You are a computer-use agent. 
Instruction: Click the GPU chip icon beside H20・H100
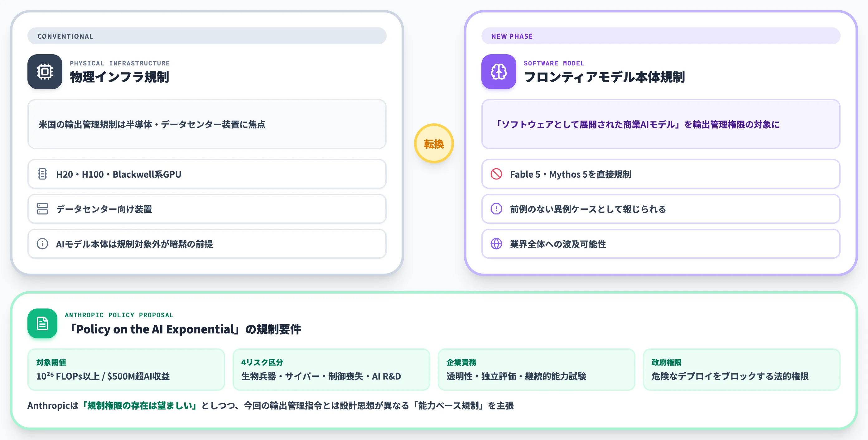point(42,174)
